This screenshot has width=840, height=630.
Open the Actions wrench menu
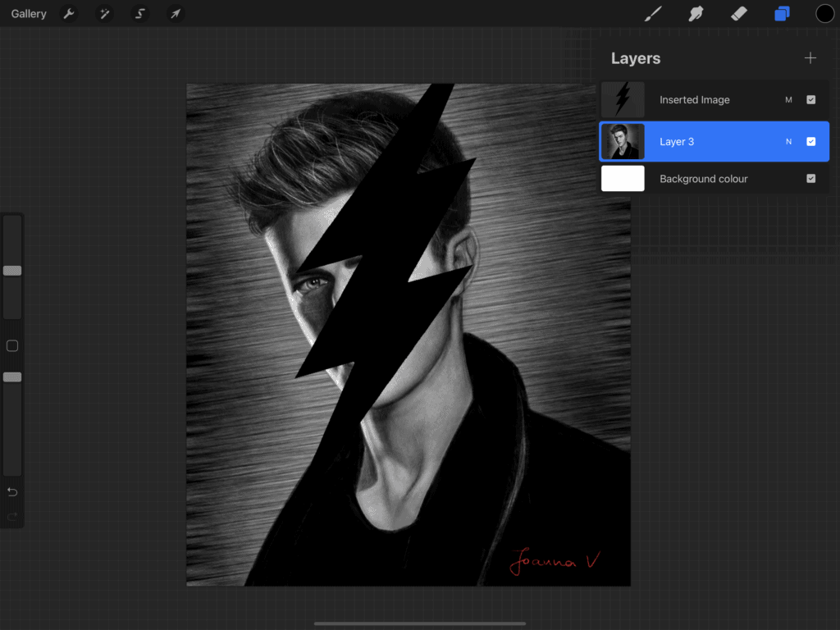[70, 14]
